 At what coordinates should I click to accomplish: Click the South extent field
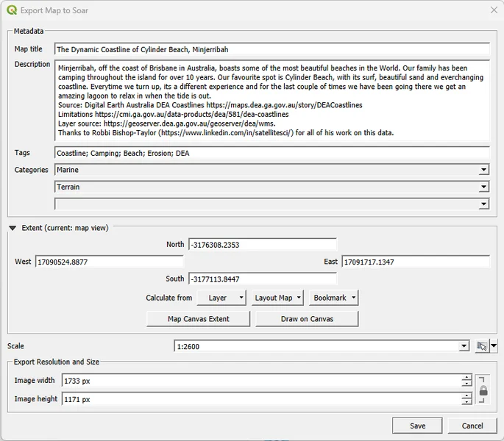263,279
